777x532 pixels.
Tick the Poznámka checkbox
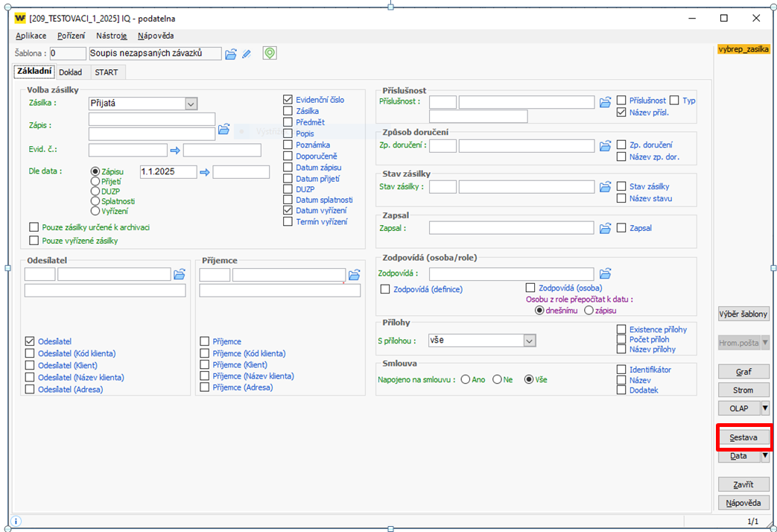click(x=288, y=145)
